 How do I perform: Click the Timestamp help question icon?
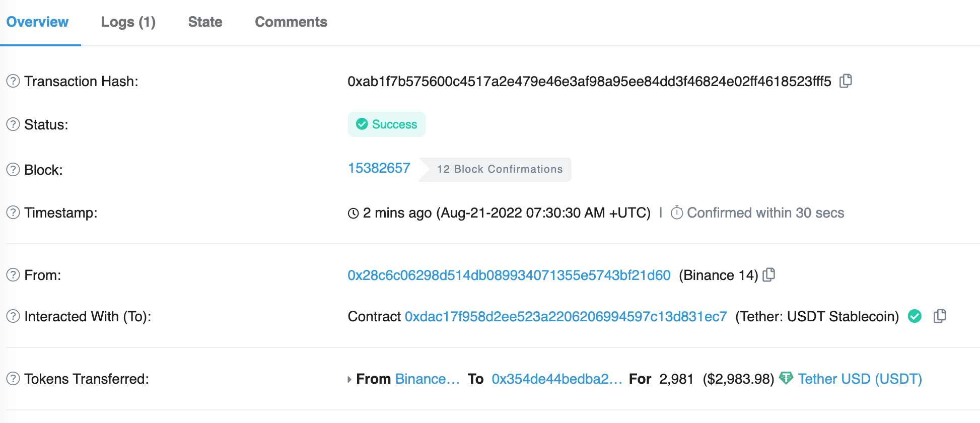(13, 213)
